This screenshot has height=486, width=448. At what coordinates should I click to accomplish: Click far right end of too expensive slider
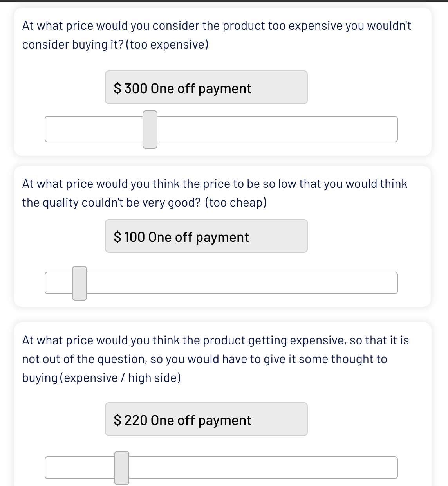click(x=395, y=129)
